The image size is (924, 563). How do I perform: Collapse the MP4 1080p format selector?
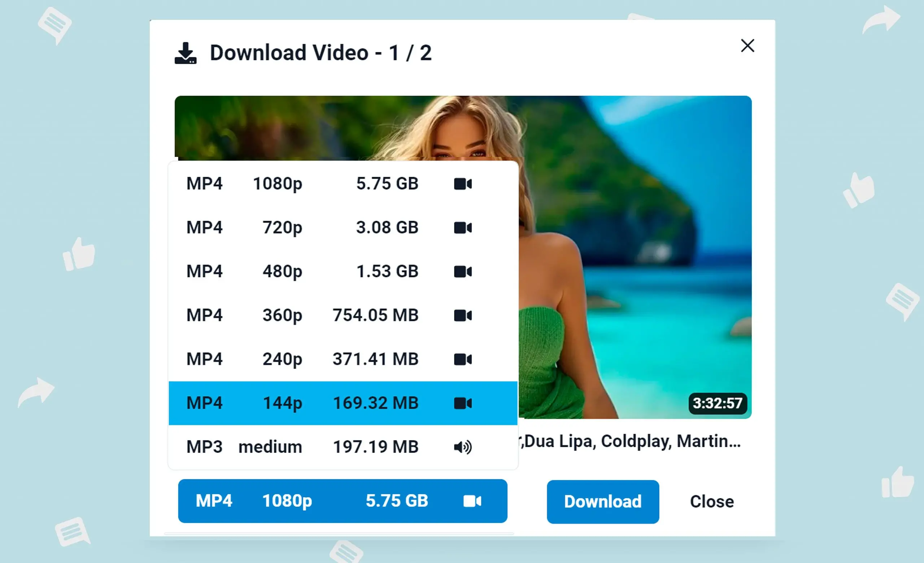[343, 501]
